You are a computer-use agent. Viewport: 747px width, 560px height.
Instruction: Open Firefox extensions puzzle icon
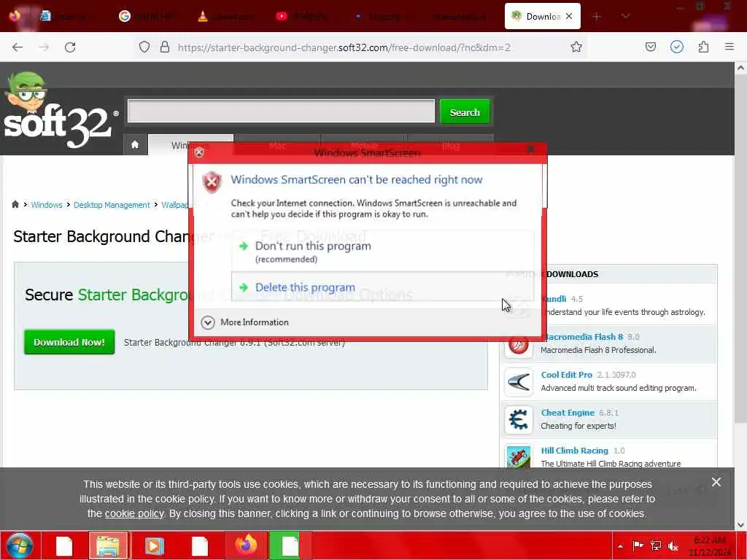(x=703, y=47)
